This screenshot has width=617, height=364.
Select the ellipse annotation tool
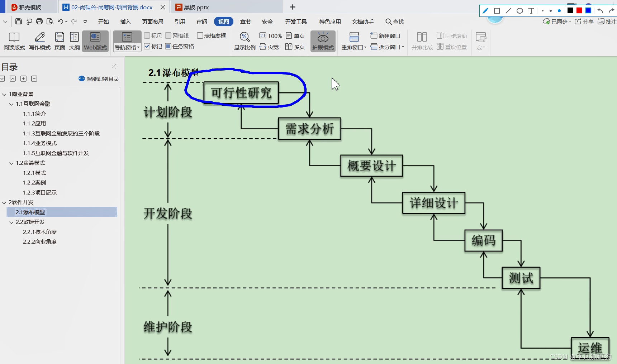click(520, 11)
